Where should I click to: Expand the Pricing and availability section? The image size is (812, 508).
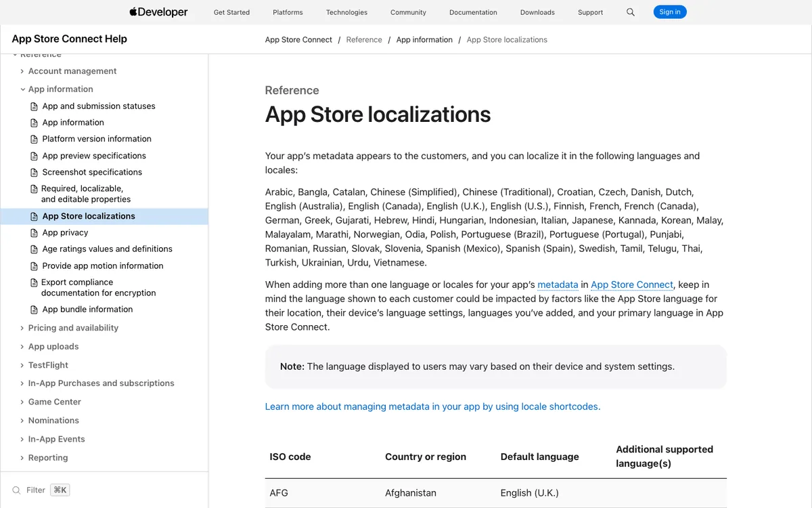coord(22,328)
